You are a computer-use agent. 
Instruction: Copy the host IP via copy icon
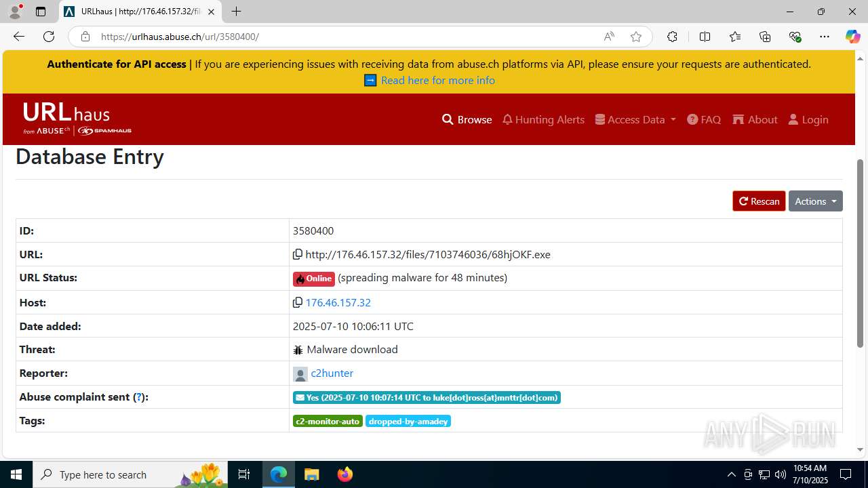(298, 302)
